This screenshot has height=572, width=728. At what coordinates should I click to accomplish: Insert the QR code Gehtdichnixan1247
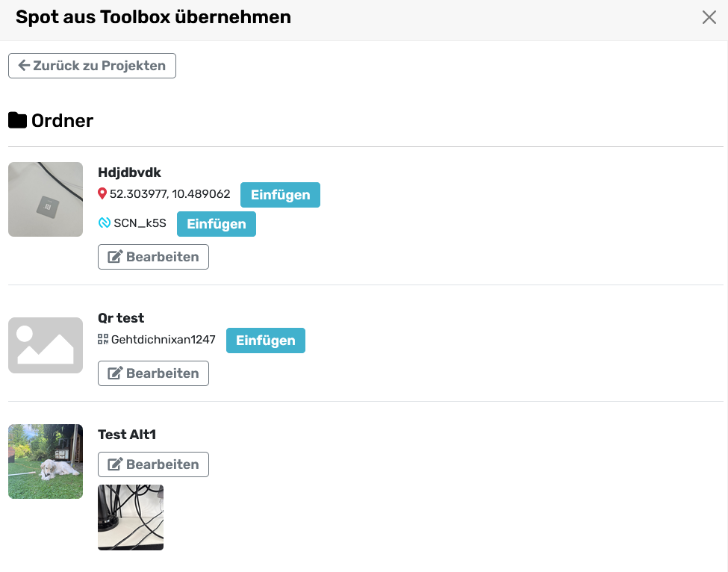[265, 341]
